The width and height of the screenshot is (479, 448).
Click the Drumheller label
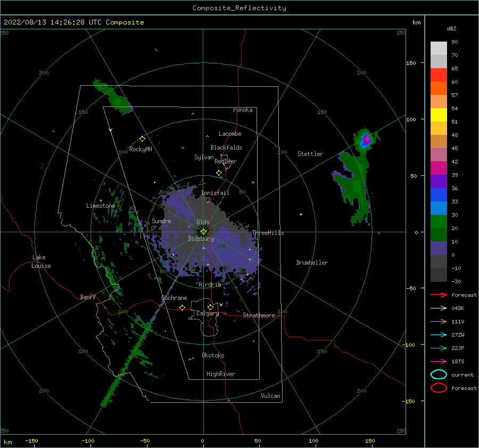point(312,263)
